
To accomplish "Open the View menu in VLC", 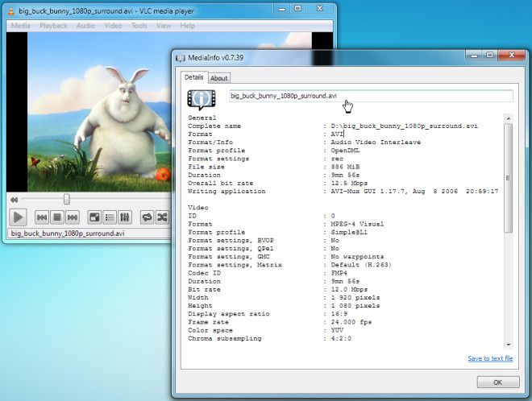I will click(164, 26).
